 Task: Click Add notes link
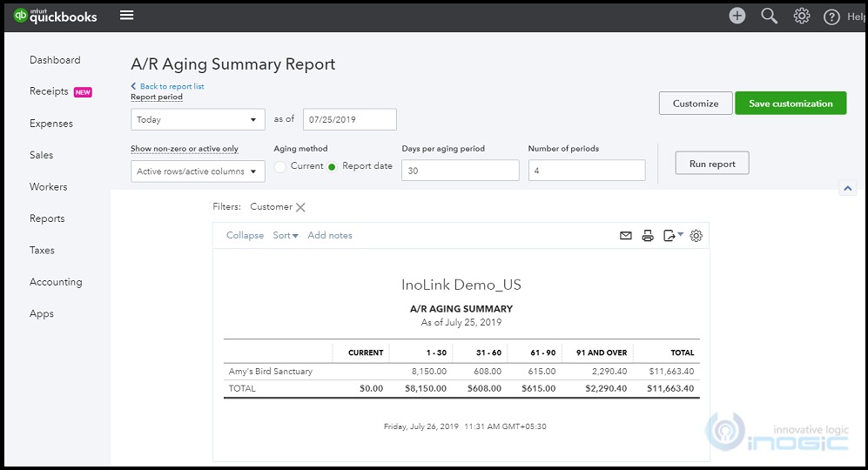pyautogui.click(x=330, y=235)
